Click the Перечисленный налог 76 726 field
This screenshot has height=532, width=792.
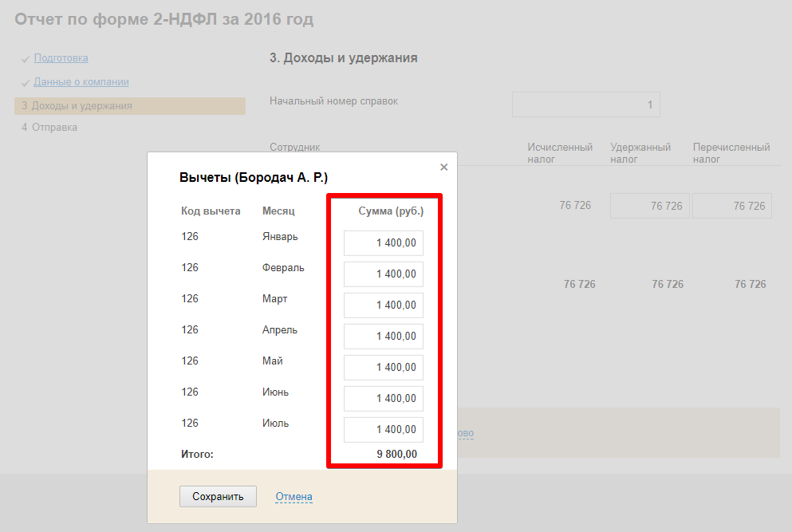pyautogui.click(x=732, y=206)
